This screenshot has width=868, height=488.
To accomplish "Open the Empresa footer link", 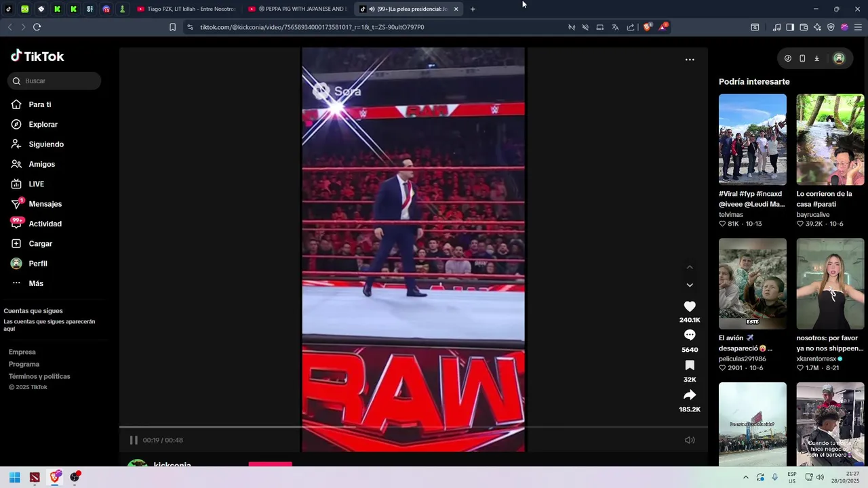I will pyautogui.click(x=22, y=352).
